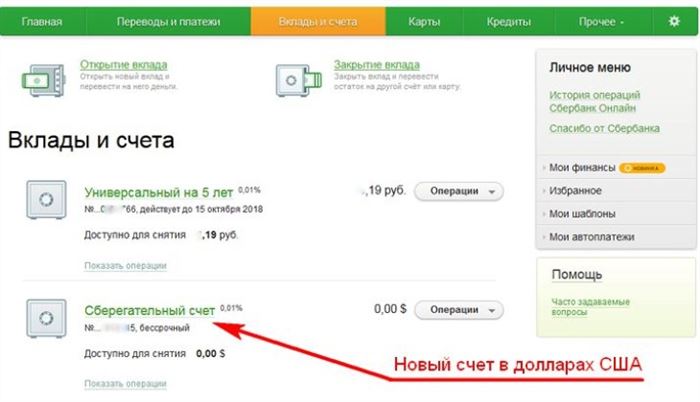
Task: Open the Сберегательный счет account link
Action: [150, 310]
